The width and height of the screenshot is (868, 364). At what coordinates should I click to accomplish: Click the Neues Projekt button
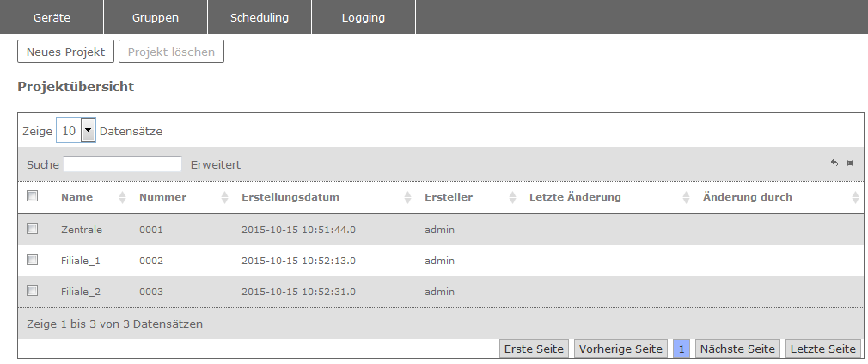pos(65,52)
